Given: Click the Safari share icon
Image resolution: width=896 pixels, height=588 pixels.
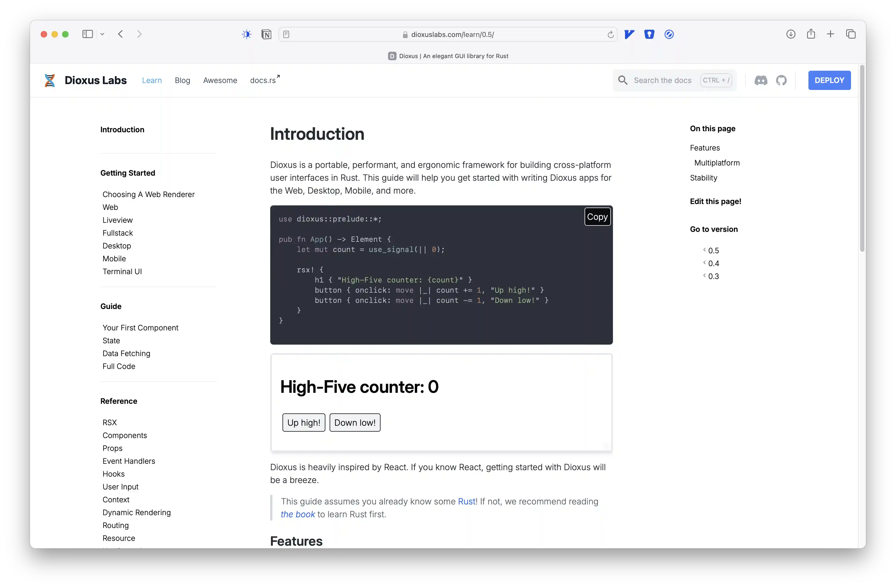Looking at the screenshot, I should point(811,34).
